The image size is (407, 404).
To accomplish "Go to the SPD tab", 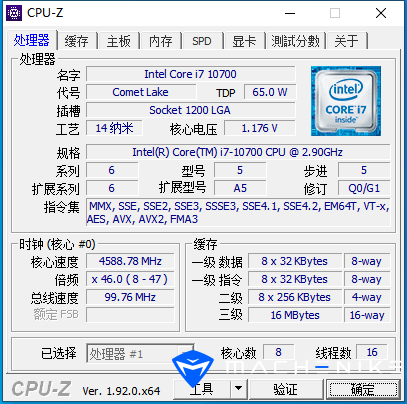I will pos(202,41).
